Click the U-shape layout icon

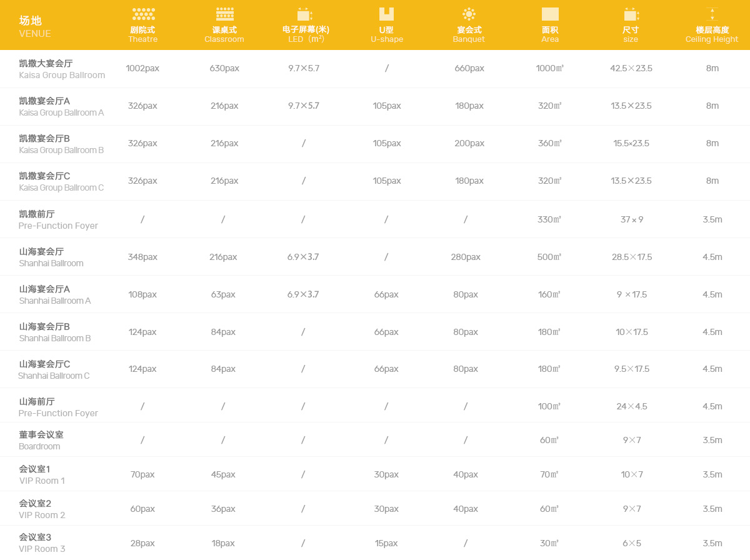(386, 14)
